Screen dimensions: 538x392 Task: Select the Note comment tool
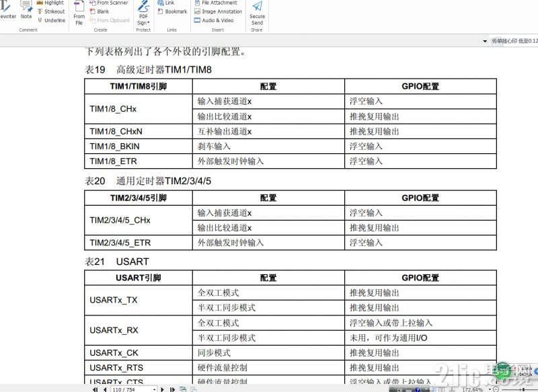(x=26, y=9)
